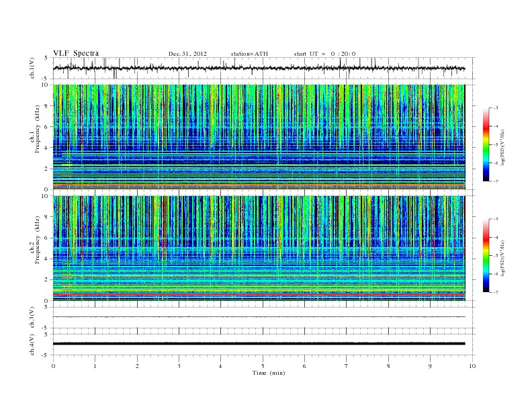The image size is (532, 411).
Task: Click the log(PSD) label beside the ch.2 colorbar
Action: (x=503, y=258)
